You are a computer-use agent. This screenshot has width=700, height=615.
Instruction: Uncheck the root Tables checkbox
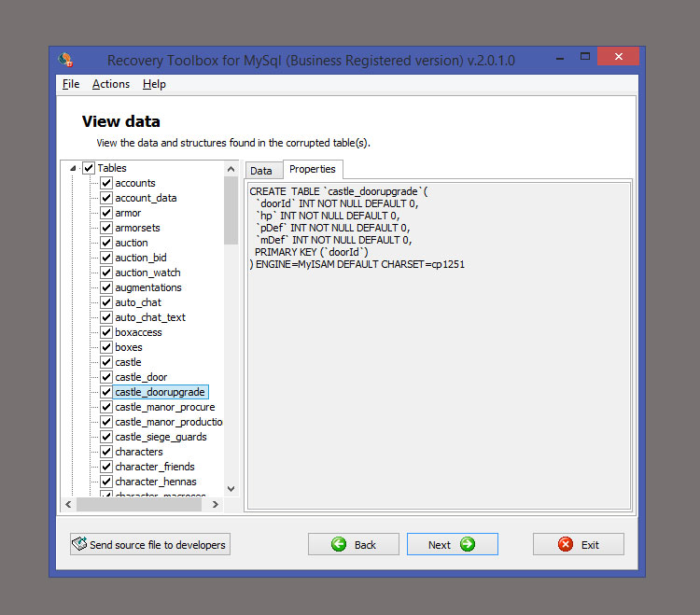(89, 168)
